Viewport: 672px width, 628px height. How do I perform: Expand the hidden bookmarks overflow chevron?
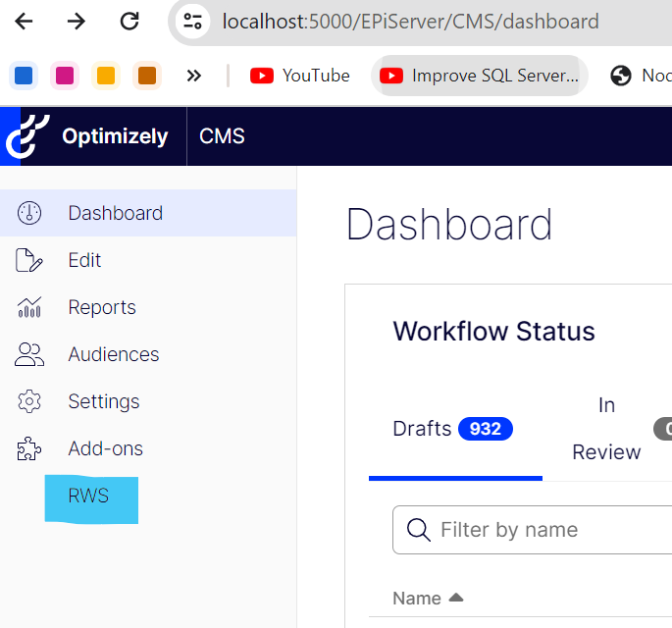pyautogui.click(x=193, y=76)
